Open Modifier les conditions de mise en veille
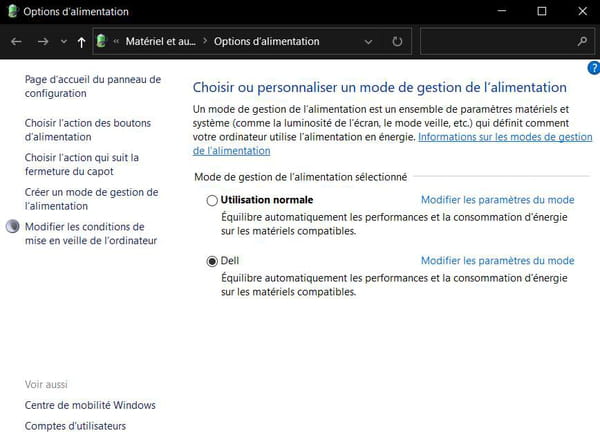The image size is (600, 442). (x=91, y=233)
